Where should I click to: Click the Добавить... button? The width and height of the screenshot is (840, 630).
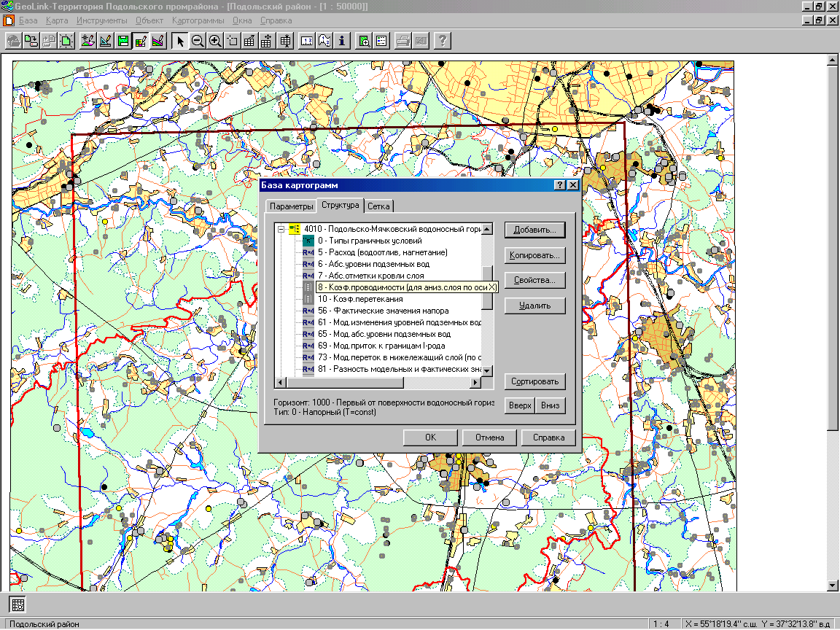(534, 230)
